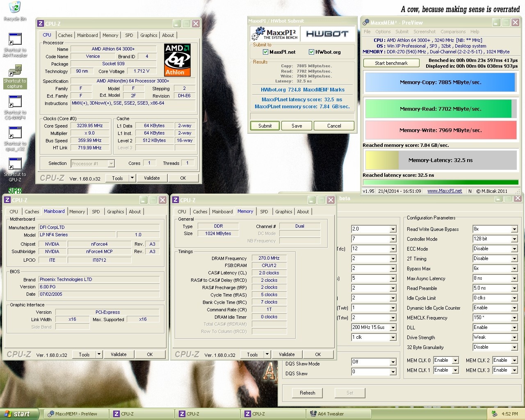
Task: Click the Memory-Read green result bar
Action: point(441,109)
